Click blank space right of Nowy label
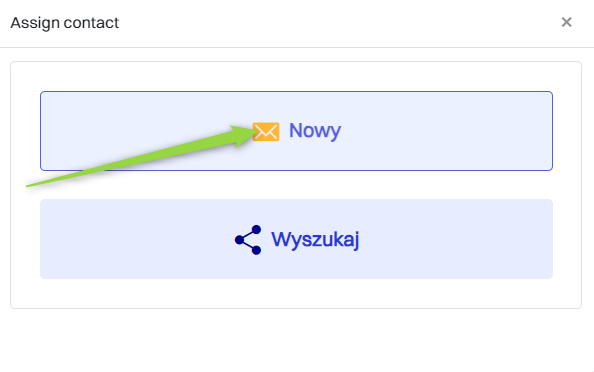The image size is (594, 372). pos(447,131)
